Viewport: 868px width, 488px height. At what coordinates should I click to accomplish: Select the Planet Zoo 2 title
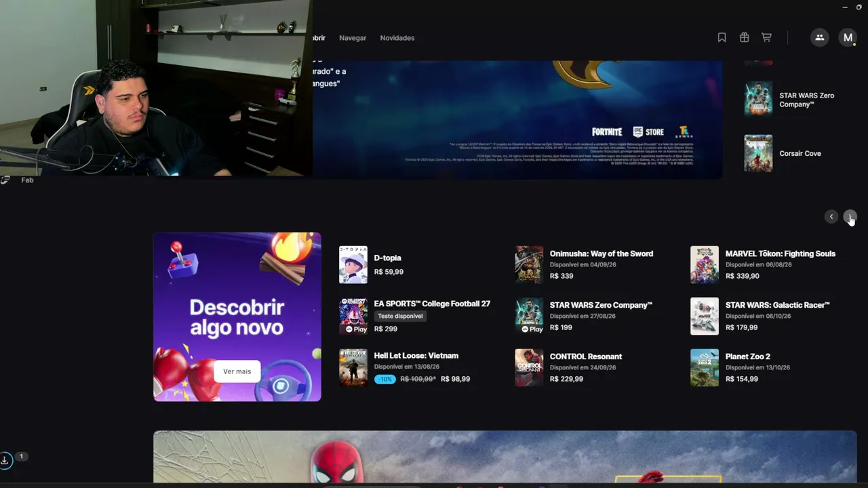748,357
